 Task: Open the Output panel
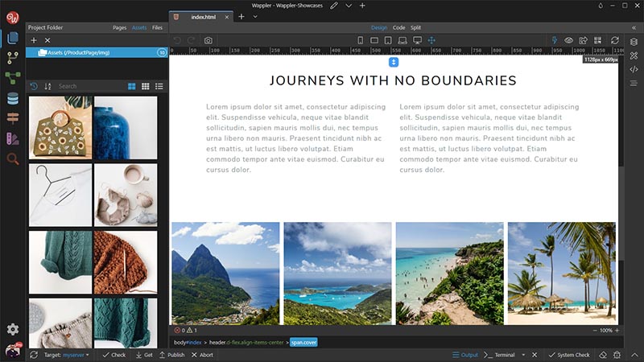pyautogui.click(x=465, y=355)
